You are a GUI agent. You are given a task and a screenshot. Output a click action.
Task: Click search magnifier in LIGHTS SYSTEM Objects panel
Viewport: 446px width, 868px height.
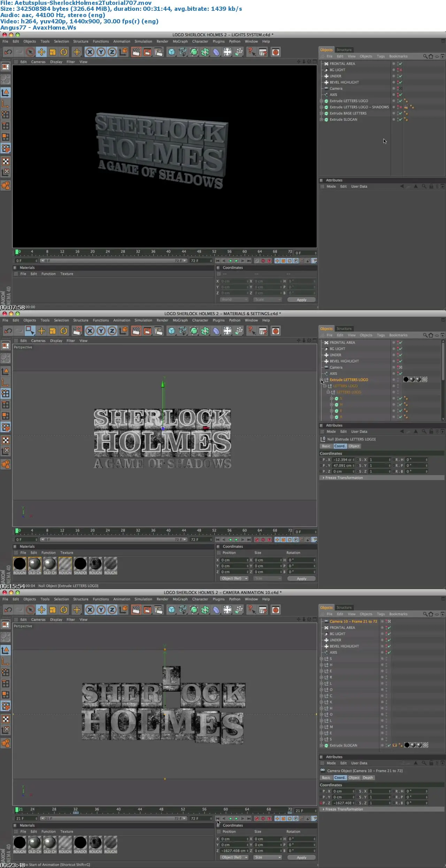pos(425,56)
